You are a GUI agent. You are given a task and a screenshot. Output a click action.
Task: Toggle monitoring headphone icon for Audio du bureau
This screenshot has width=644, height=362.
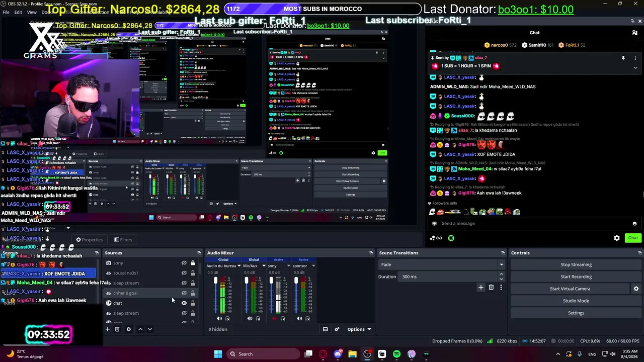pos(227,318)
